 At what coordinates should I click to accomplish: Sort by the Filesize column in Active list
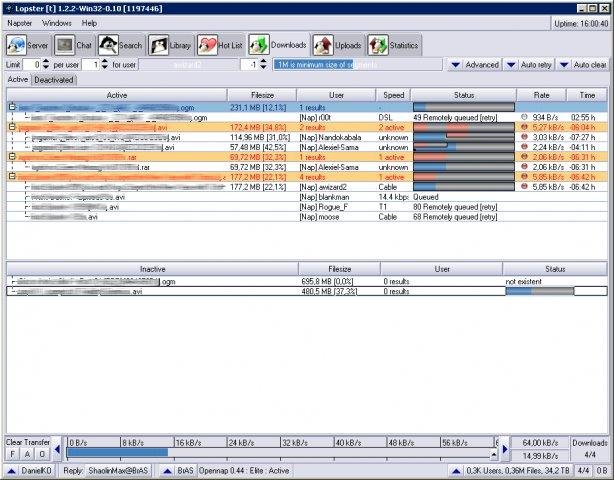pyautogui.click(x=262, y=95)
